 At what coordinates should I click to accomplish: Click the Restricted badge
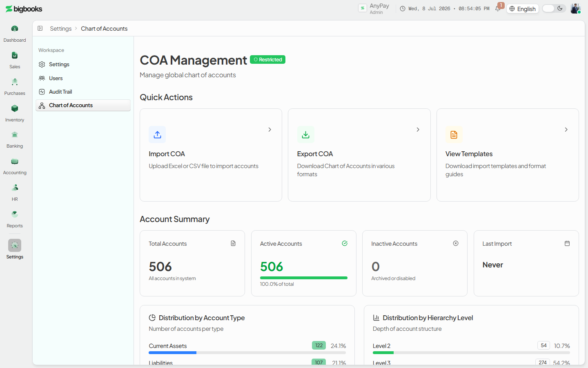[267, 60]
